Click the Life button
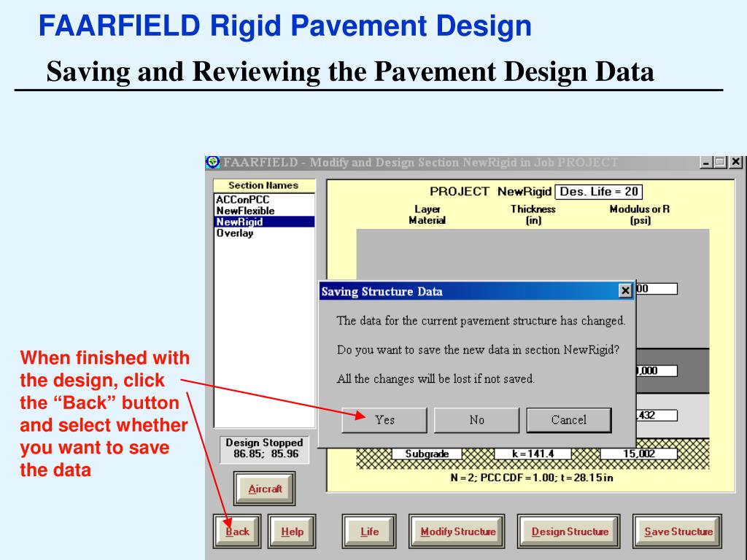This screenshot has height=560, width=747. pos(369,532)
